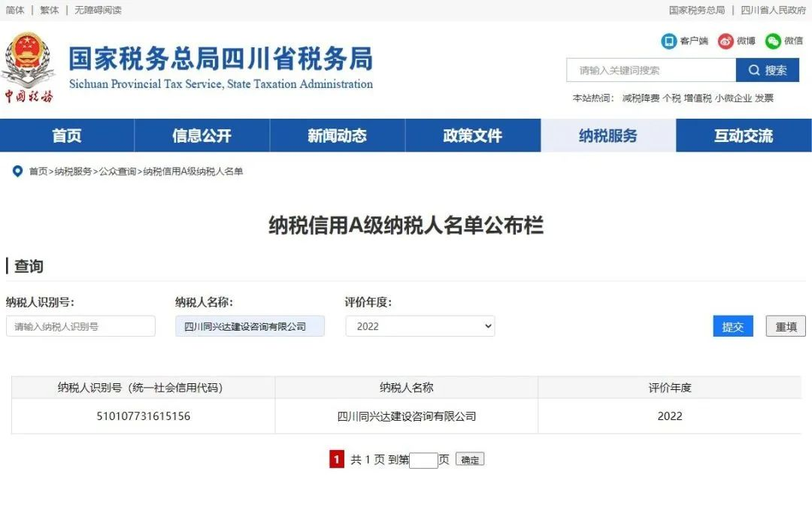
Task: Select the 减税降费 hot keyword
Action: (x=641, y=98)
